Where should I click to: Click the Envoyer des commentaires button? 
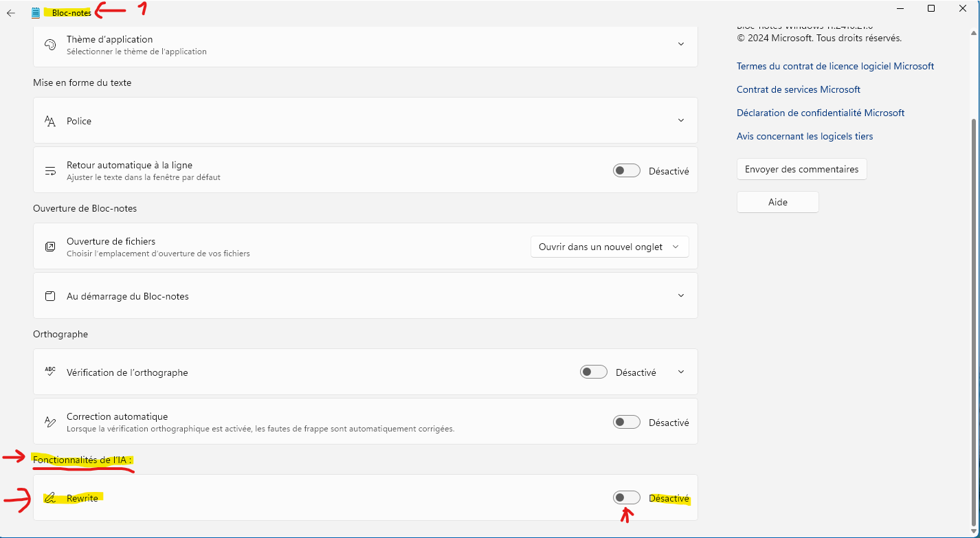(x=801, y=169)
